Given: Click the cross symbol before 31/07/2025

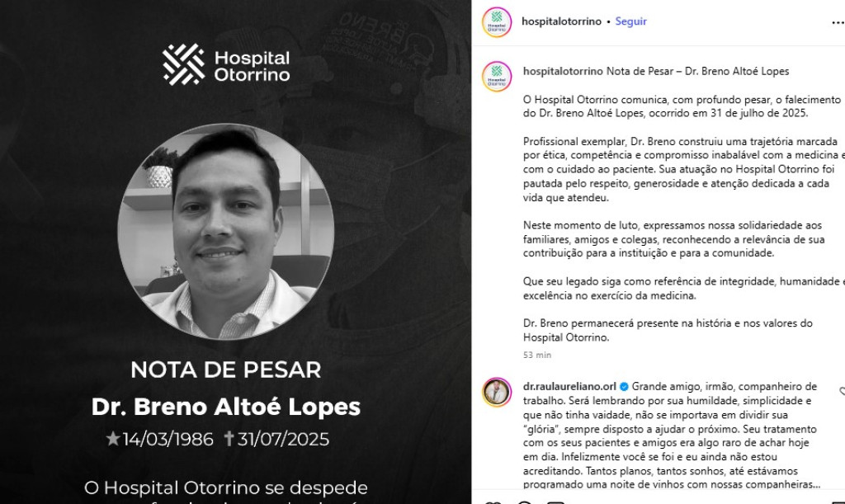Looking at the screenshot, I should (x=229, y=438).
